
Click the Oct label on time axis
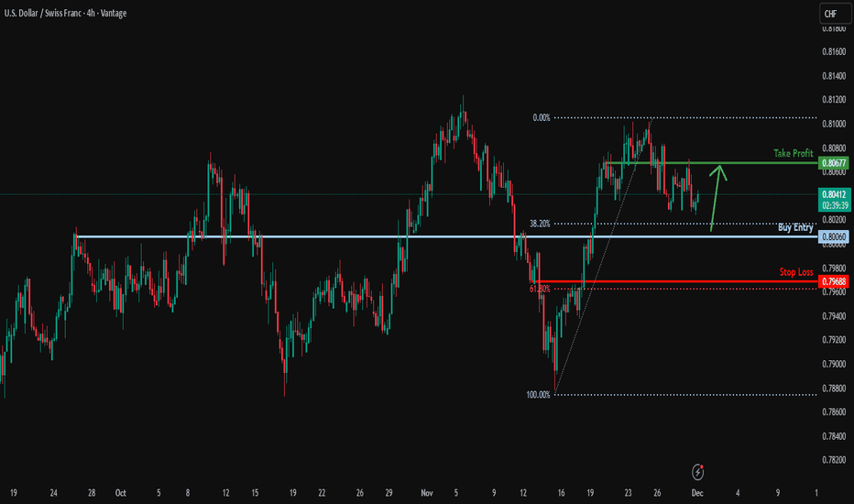click(x=121, y=492)
